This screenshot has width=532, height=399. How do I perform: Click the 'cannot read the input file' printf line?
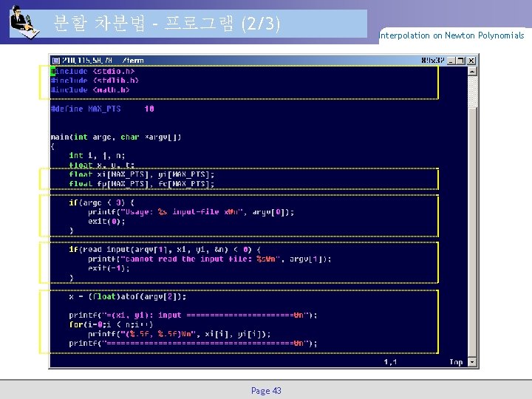point(210,259)
